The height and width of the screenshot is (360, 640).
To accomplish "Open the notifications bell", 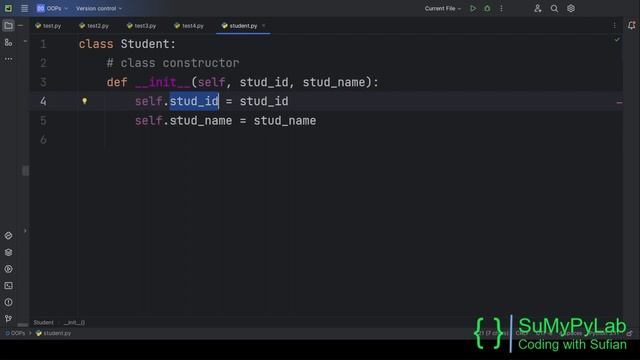I will pos(631,26).
